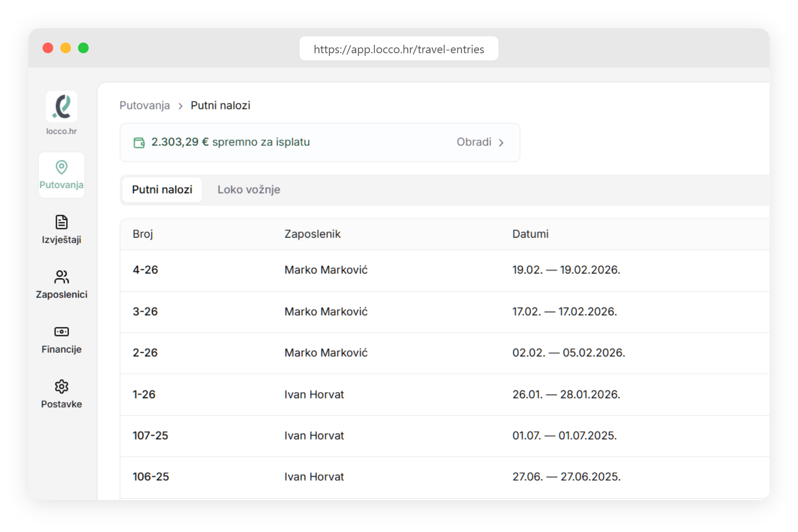Open Izvještaji via the document icon
Image resolution: width=798 pixels, height=532 pixels.
[62, 222]
